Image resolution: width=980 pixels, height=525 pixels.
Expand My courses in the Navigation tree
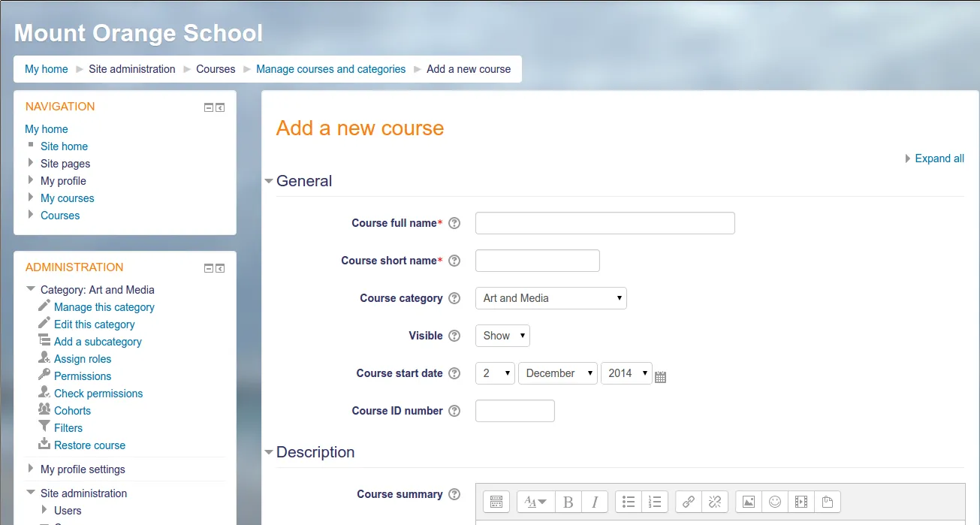click(31, 198)
